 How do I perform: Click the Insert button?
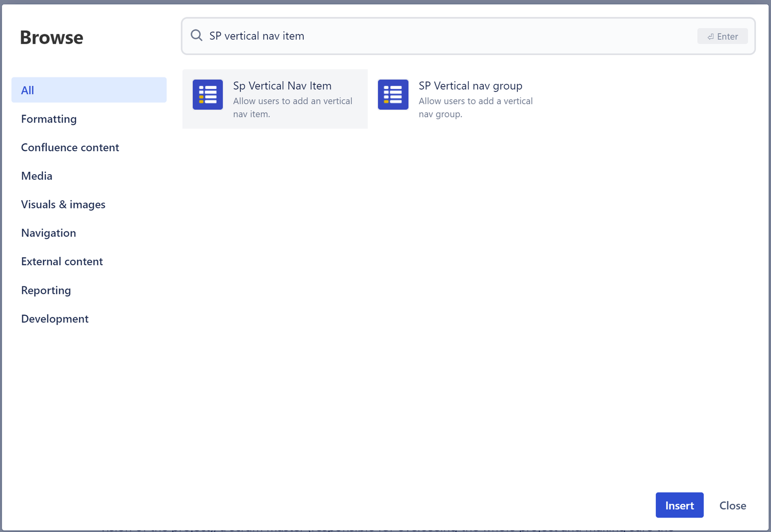(x=679, y=505)
